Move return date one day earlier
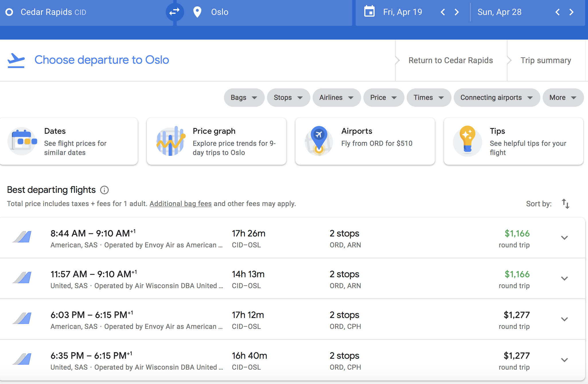 coord(557,12)
